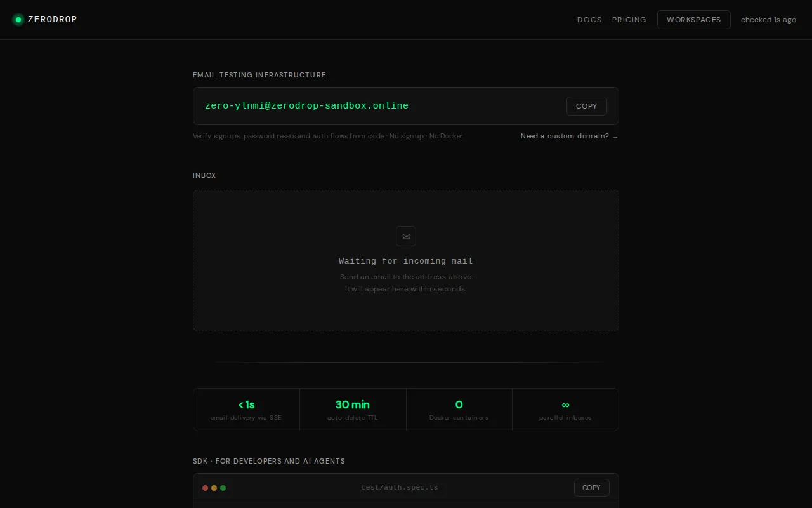Click the '0' Docker containers stat
Screen dimensions: 812x508
[x=459, y=410]
